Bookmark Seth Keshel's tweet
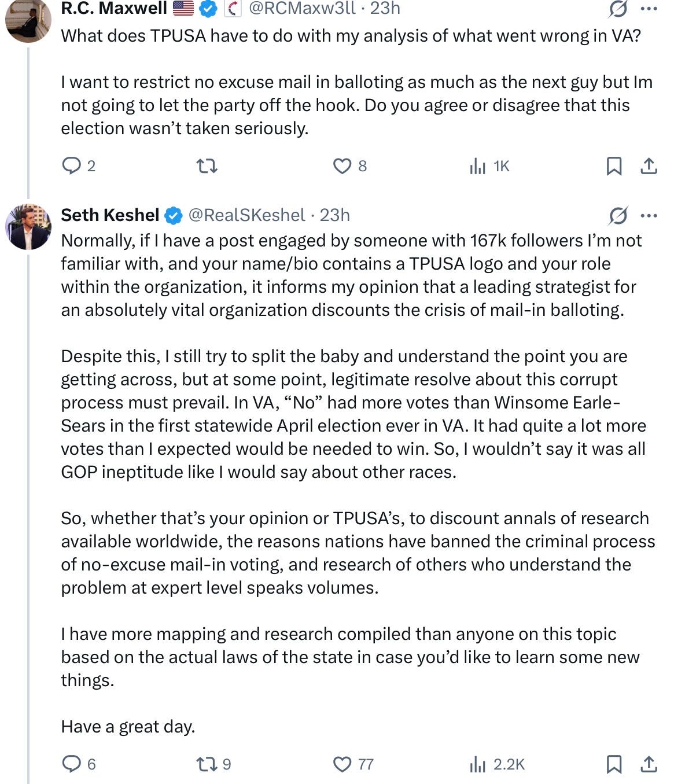Image resolution: width=674 pixels, height=784 pixels. 614,764
